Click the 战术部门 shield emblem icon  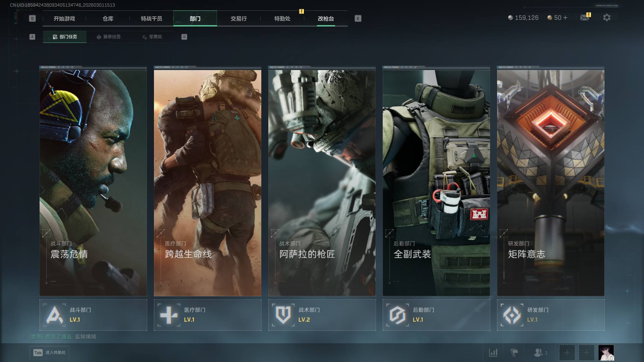pyautogui.click(x=283, y=315)
